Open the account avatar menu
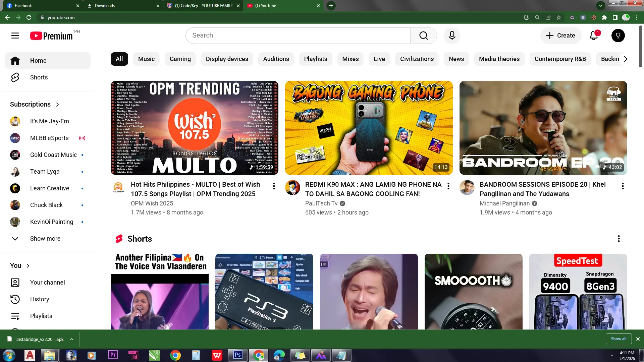644x362 pixels. point(618,36)
